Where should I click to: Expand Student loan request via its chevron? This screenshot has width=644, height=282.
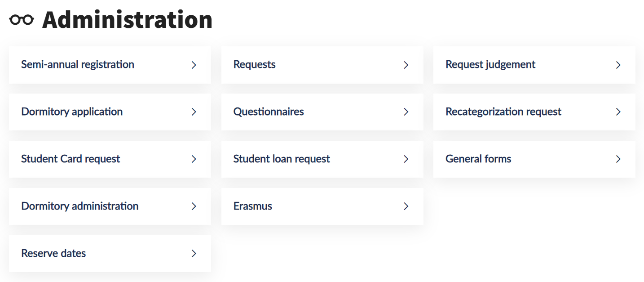click(x=406, y=159)
